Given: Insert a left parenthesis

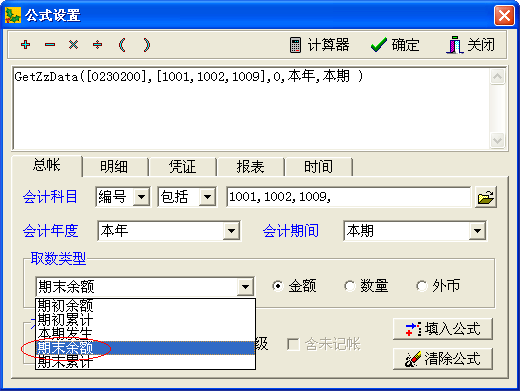Looking at the screenshot, I should point(122,44).
